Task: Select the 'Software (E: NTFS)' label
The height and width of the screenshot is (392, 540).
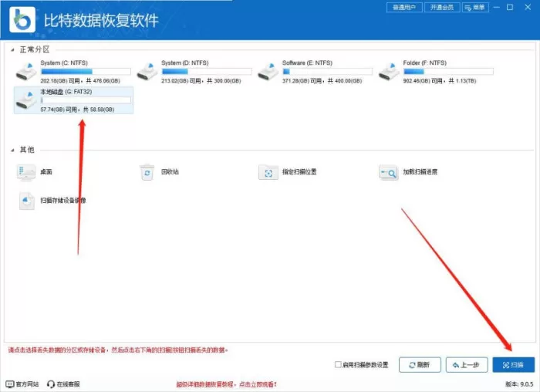Action: [307, 63]
